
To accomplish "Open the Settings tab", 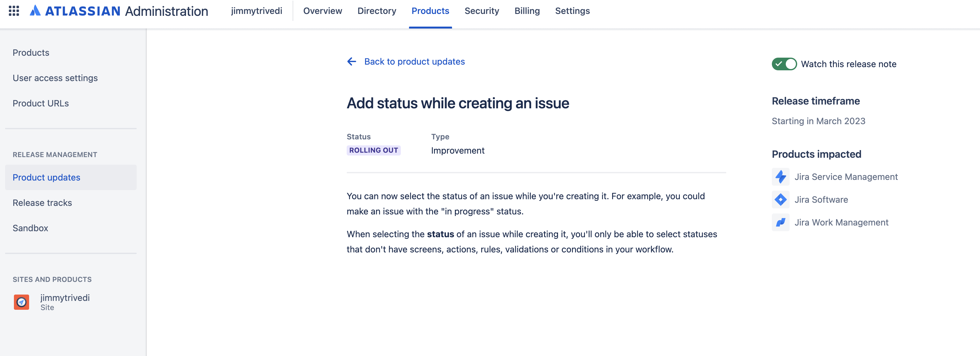I will [x=572, y=11].
